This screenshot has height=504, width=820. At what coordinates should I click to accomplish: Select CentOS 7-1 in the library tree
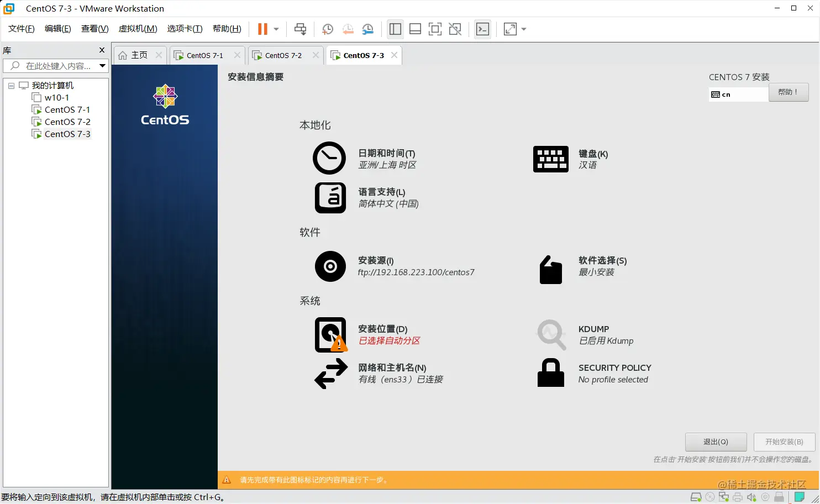[x=67, y=110]
